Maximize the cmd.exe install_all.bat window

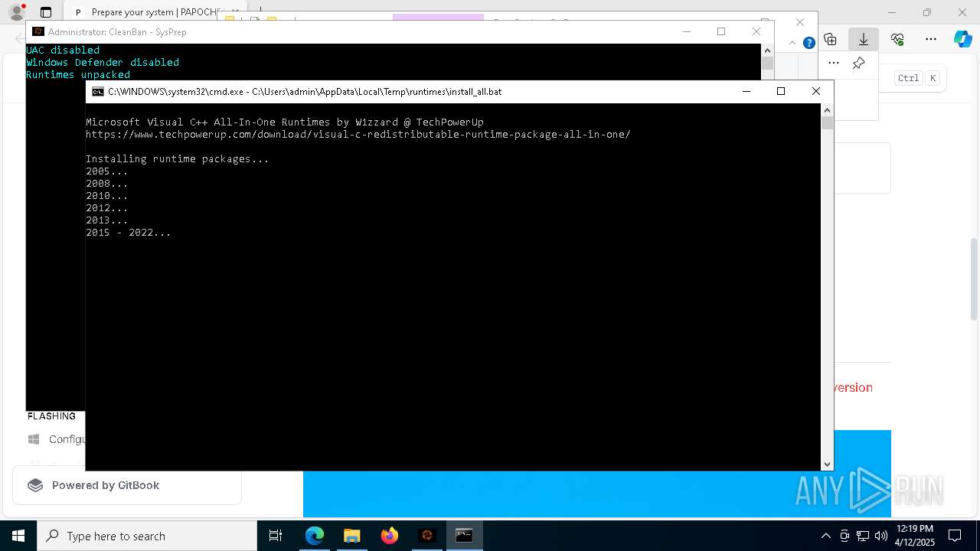[x=781, y=91]
